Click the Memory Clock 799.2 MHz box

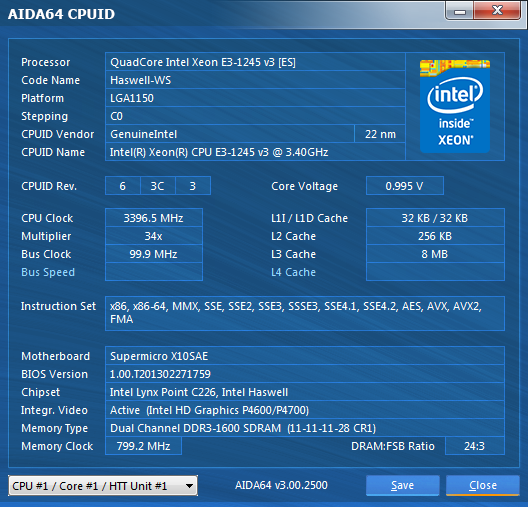143,446
